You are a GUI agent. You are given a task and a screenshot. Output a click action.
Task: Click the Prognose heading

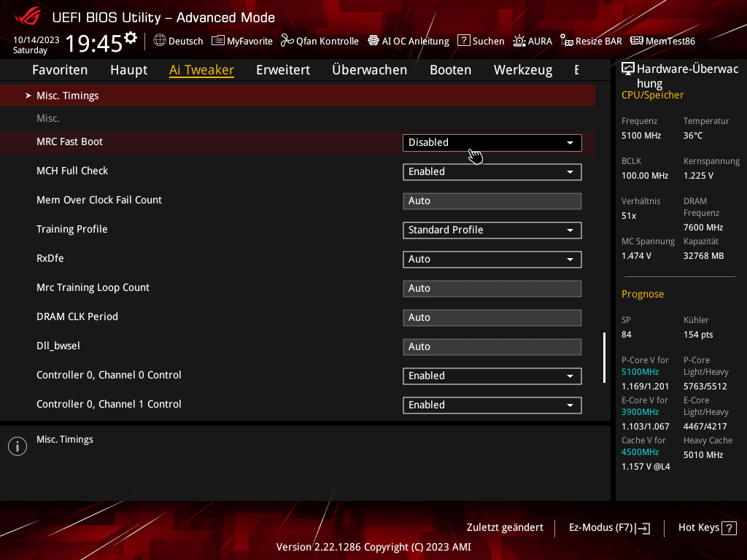[643, 295]
